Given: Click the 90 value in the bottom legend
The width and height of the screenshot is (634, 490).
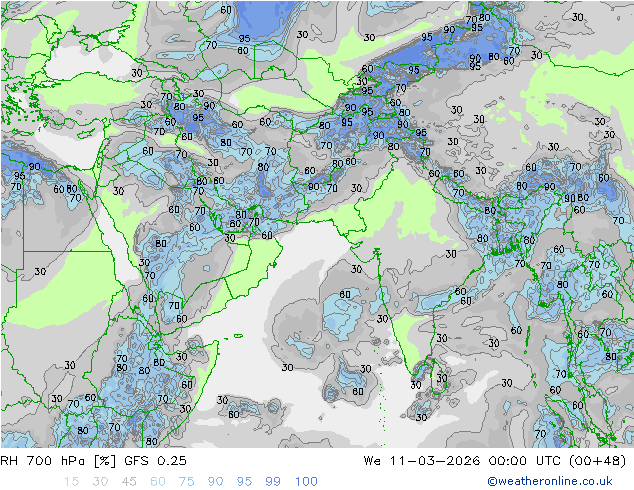Looking at the screenshot, I should (215, 482).
